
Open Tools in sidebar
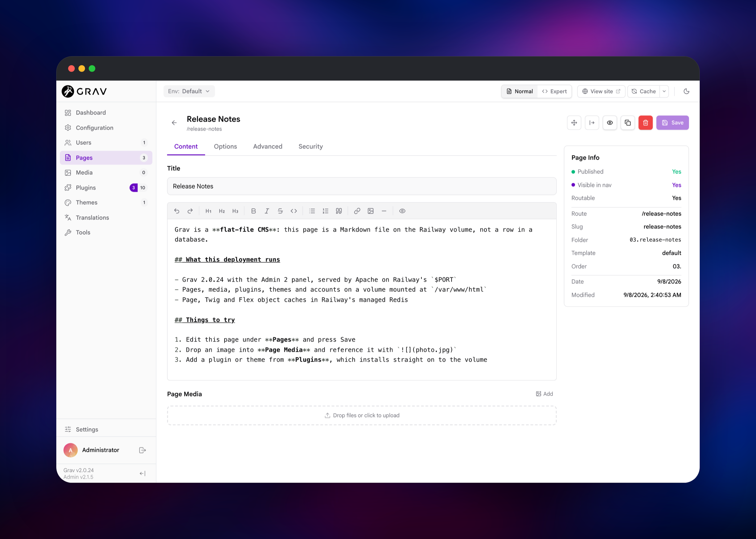(x=106, y=232)
